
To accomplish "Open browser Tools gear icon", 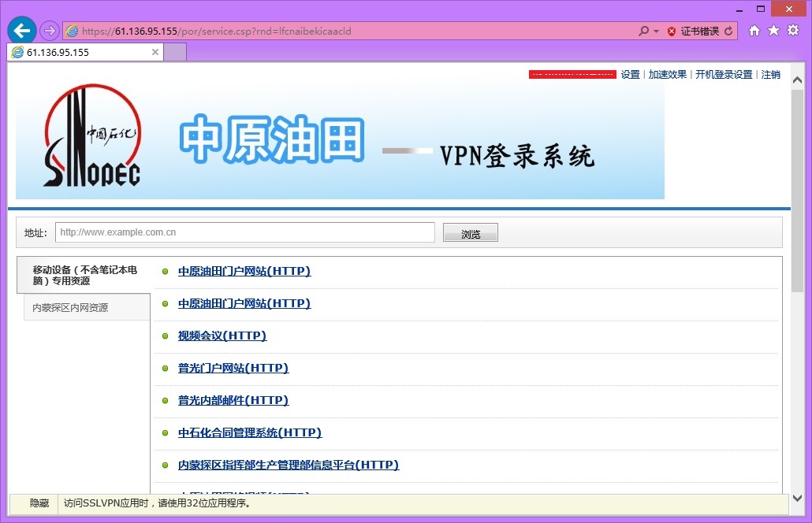I will point(793,31).
